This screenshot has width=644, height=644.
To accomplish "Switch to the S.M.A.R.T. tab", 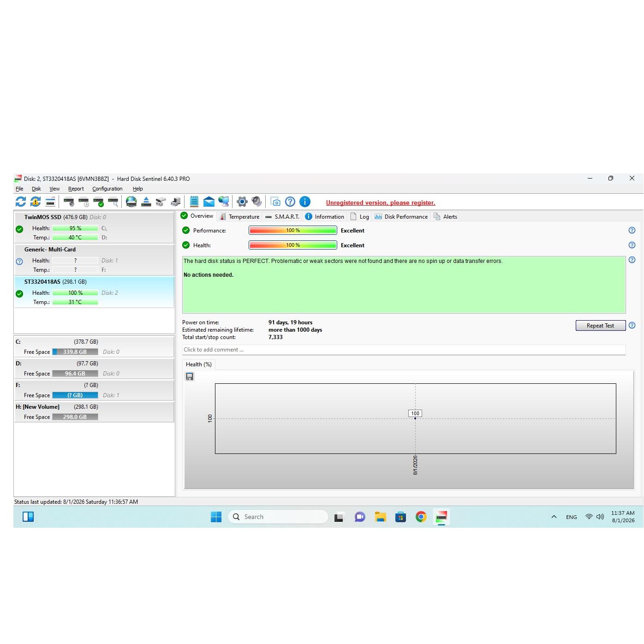I will pyautogui.click(x=282, y=217).
